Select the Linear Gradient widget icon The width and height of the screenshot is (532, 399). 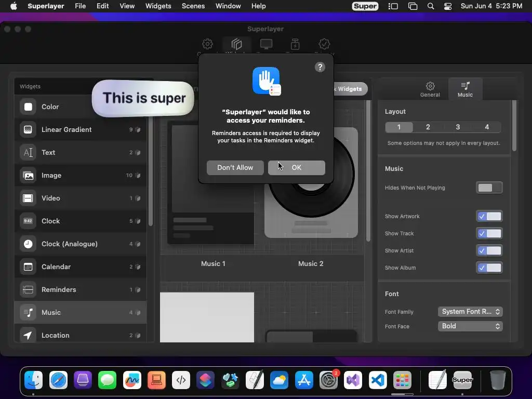coord(28,129)
